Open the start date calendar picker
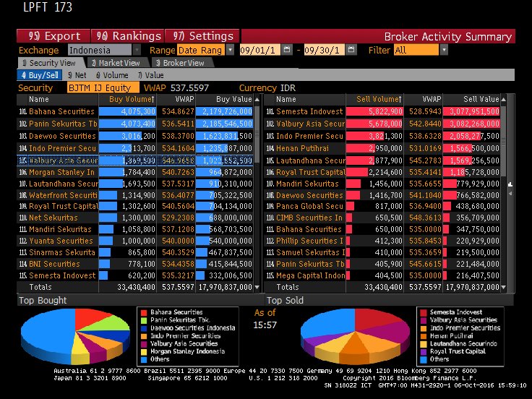This screenshot has height=399, width=532. tap(287, 50)
